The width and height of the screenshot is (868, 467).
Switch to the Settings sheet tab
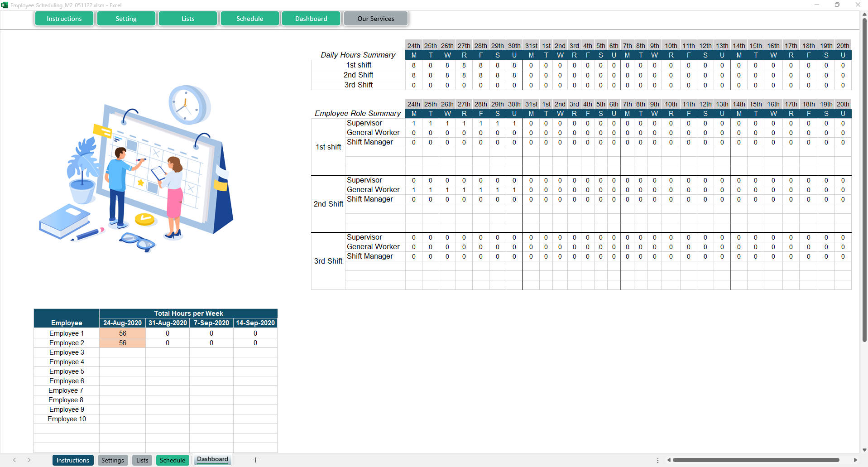click(x=112, y=460)
